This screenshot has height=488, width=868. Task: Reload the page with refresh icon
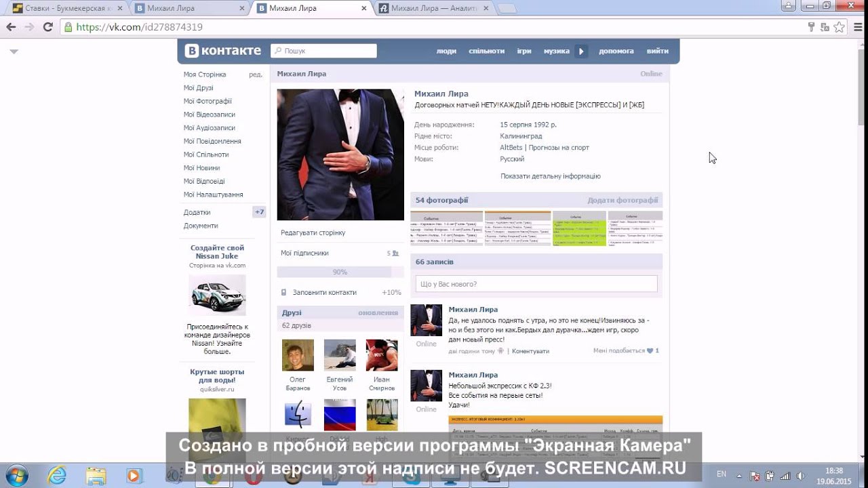47,27
